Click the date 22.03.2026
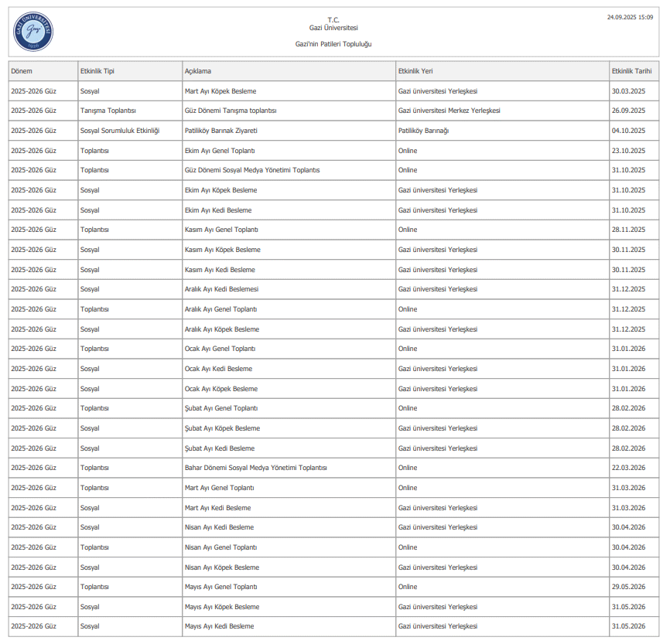 click(628, 468)
